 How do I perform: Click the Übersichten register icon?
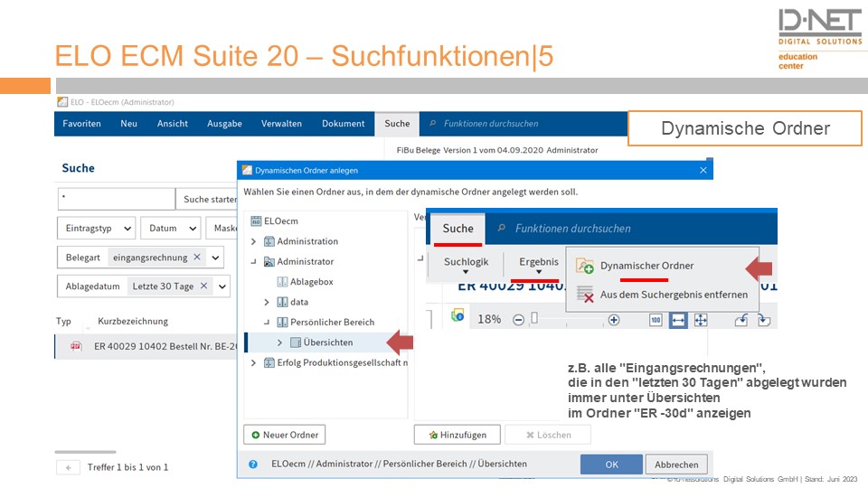click(296, 343)
